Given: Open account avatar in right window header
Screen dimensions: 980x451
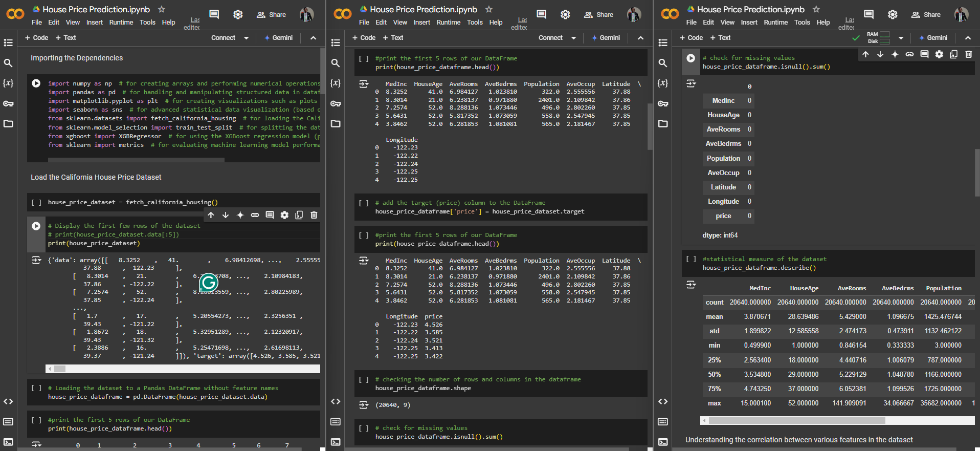Looking at the screenshot, I should click(961, 14).
